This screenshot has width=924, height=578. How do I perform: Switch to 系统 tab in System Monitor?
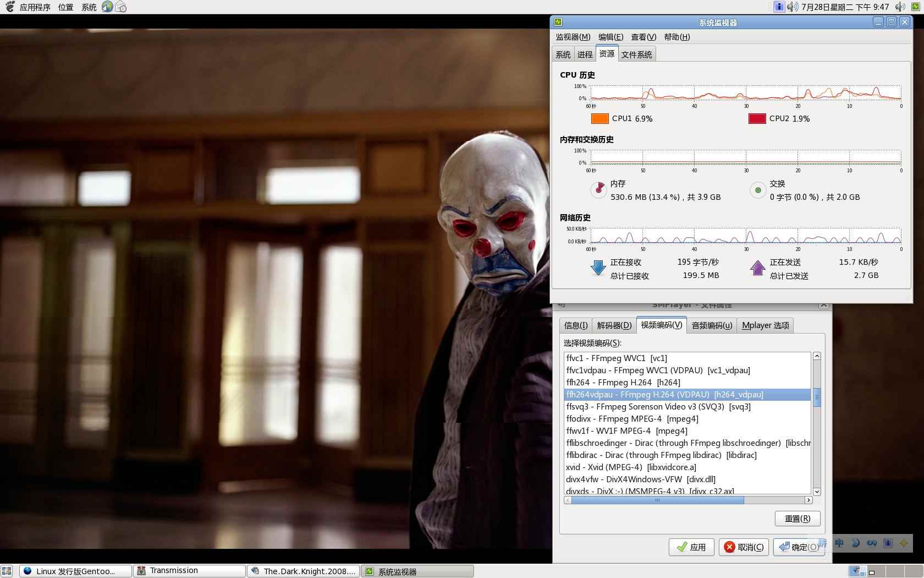click(x=563, y=54)
